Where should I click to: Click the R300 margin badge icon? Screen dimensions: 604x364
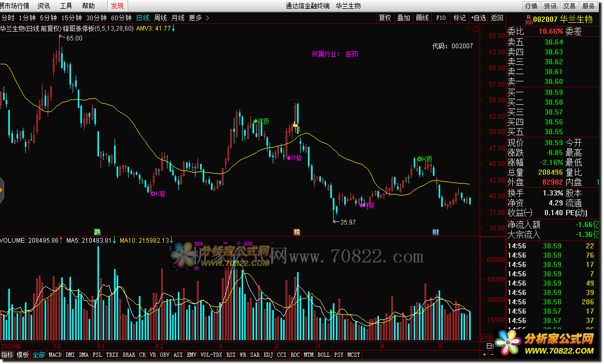(529, 20)
